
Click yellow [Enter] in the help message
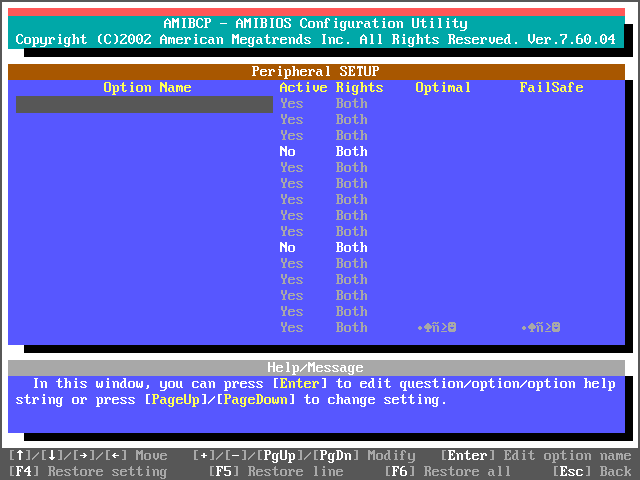click(300, 384)
